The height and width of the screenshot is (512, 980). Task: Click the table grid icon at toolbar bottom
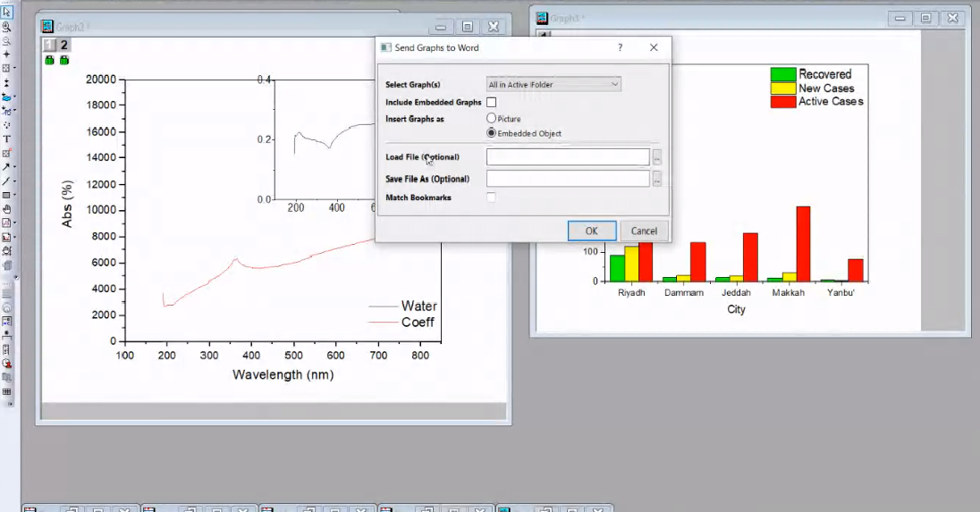pos(6,391)
